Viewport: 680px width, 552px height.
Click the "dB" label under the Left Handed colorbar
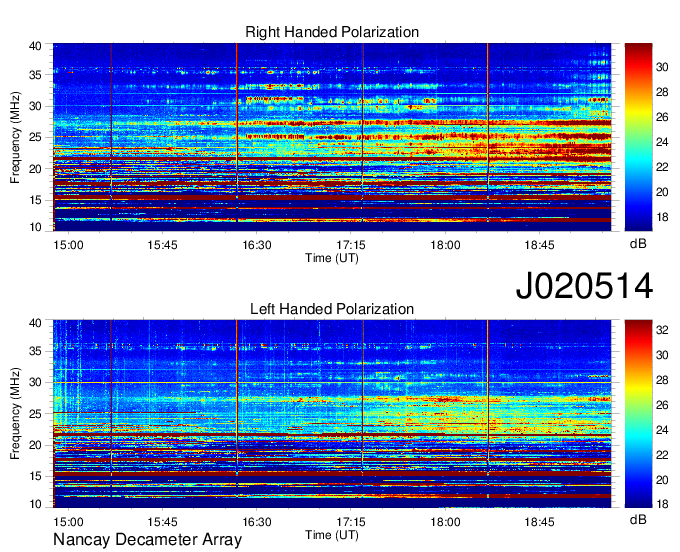638,519
